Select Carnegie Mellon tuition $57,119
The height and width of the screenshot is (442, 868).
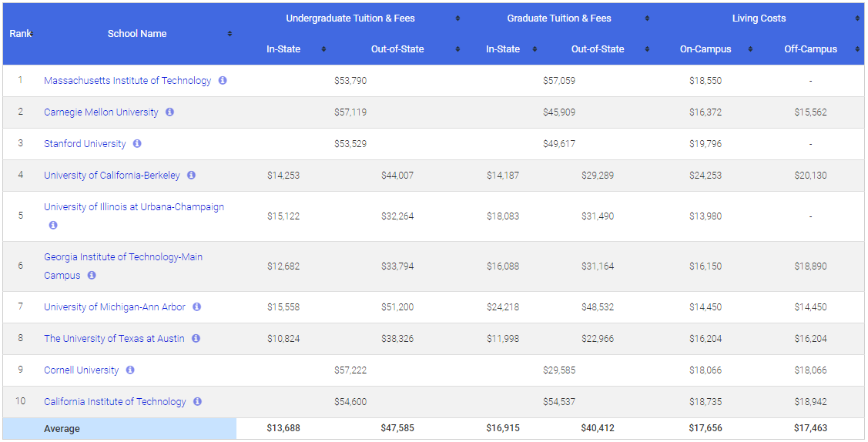click(x=350, y=112)
